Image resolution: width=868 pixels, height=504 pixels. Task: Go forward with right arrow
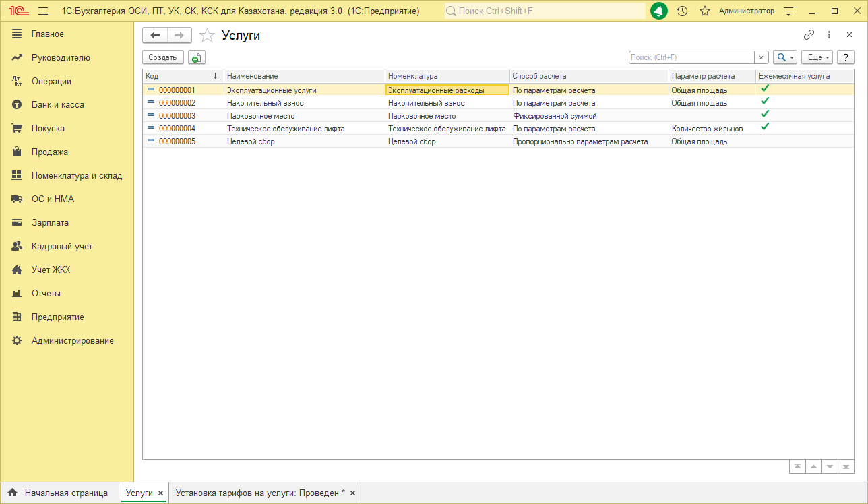click(179, 36)
